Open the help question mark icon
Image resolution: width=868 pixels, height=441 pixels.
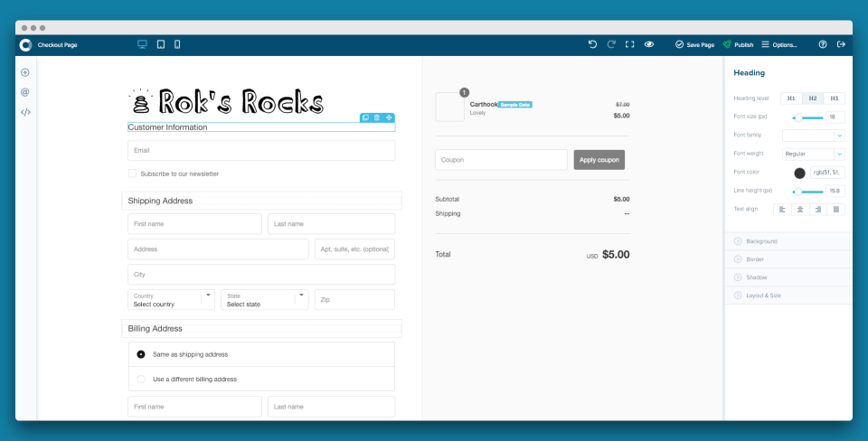click(x=823, y=44)
